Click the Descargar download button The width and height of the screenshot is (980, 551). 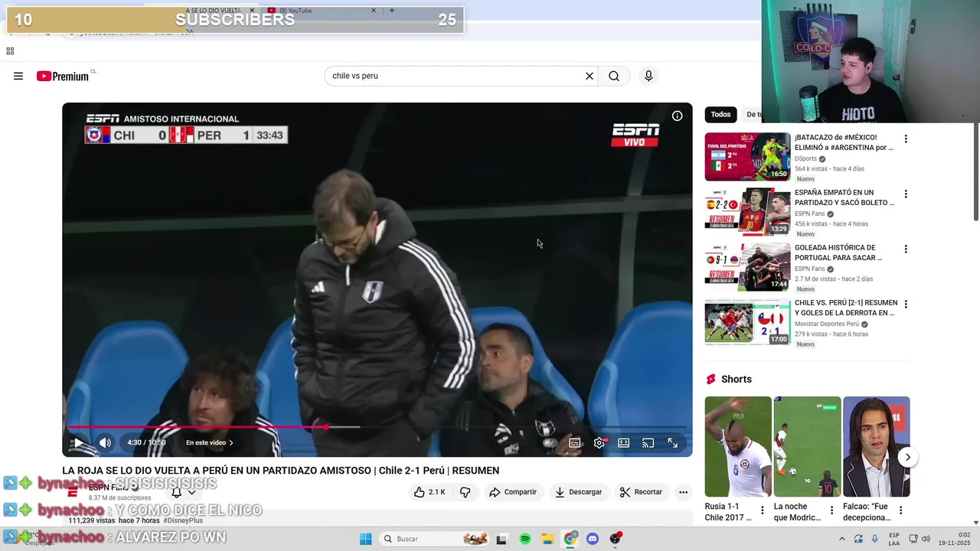click(578, 492)
